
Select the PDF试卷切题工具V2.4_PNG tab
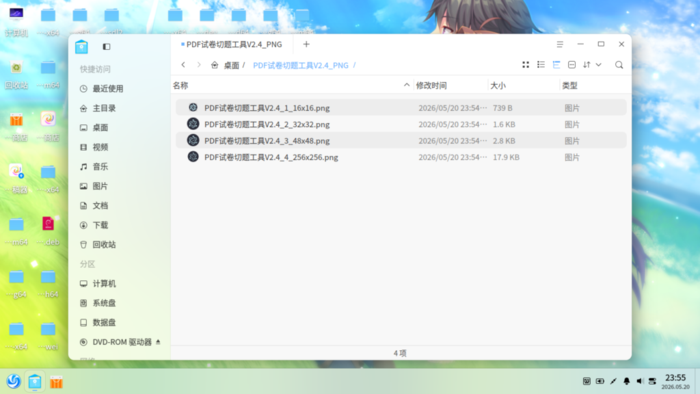coord(232,44)
